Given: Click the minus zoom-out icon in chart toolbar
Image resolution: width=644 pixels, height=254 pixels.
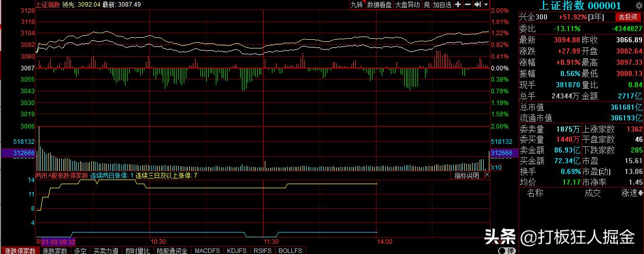Looking at the screenshot, I should (x=467, y=5).
